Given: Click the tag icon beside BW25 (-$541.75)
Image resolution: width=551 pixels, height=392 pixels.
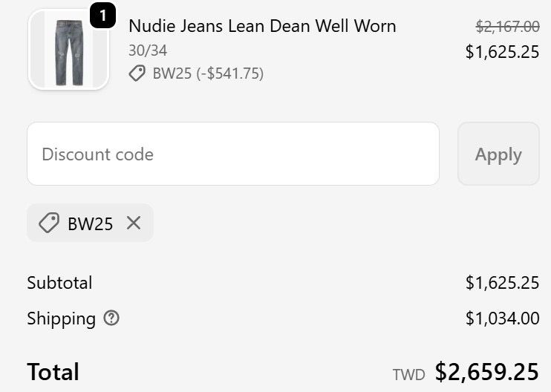Looking at the screenshot, I should (137, 73).
